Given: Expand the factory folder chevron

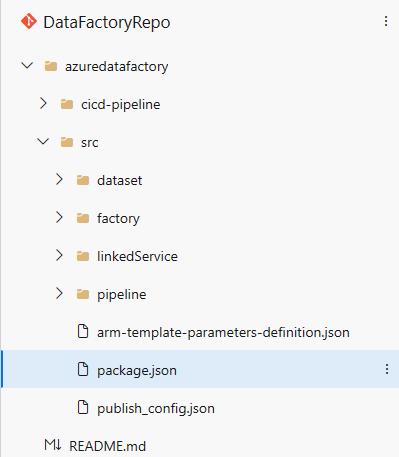Looking at the screenshot, I should [59, 217].
